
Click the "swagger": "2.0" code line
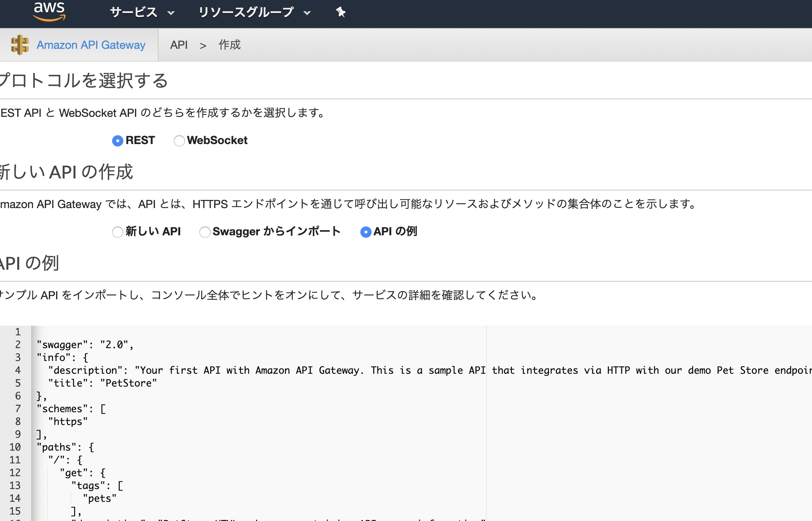pyautogui.click(x=85, y=345)
